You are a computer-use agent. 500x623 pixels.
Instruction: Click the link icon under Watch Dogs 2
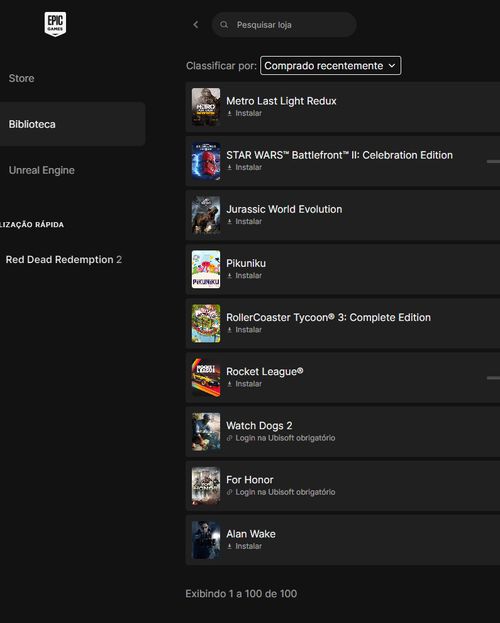click(229, 438)
